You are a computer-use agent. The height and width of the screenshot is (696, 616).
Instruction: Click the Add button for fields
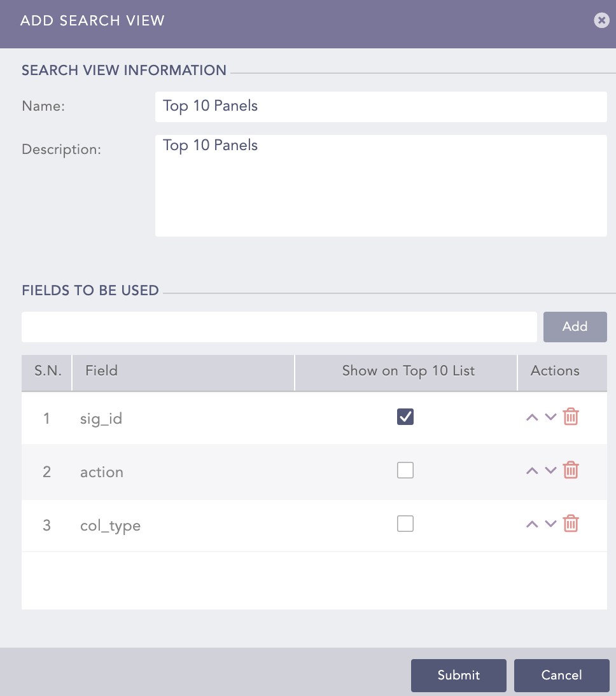click(575, 326)
